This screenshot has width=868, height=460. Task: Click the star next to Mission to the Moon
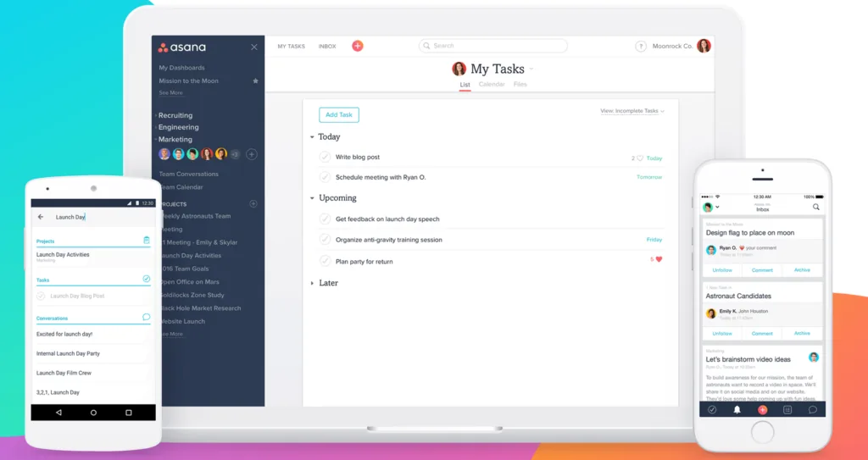coord(256,80)
